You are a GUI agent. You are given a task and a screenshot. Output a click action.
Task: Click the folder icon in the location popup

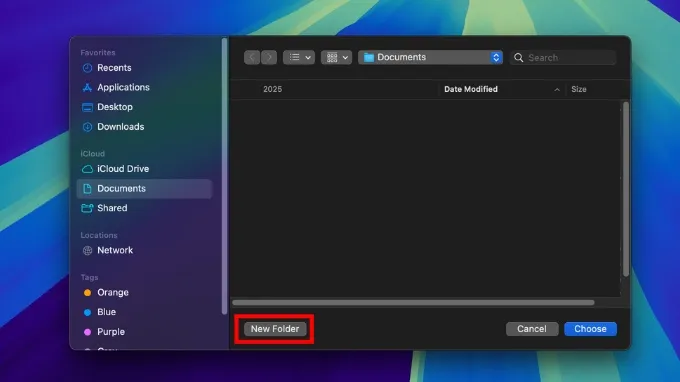(x=369, y=57)
